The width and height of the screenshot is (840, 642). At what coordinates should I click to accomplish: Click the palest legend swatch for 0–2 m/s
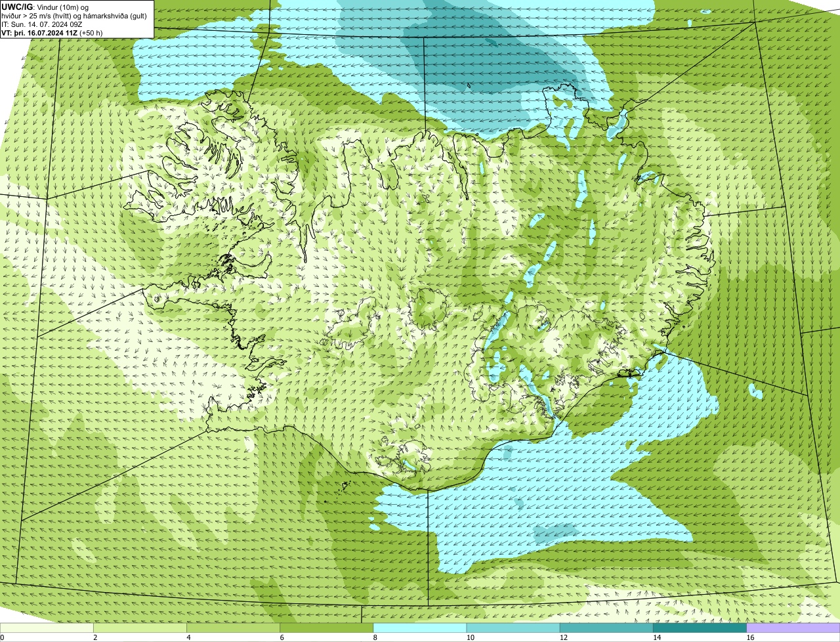coord(47,628)
